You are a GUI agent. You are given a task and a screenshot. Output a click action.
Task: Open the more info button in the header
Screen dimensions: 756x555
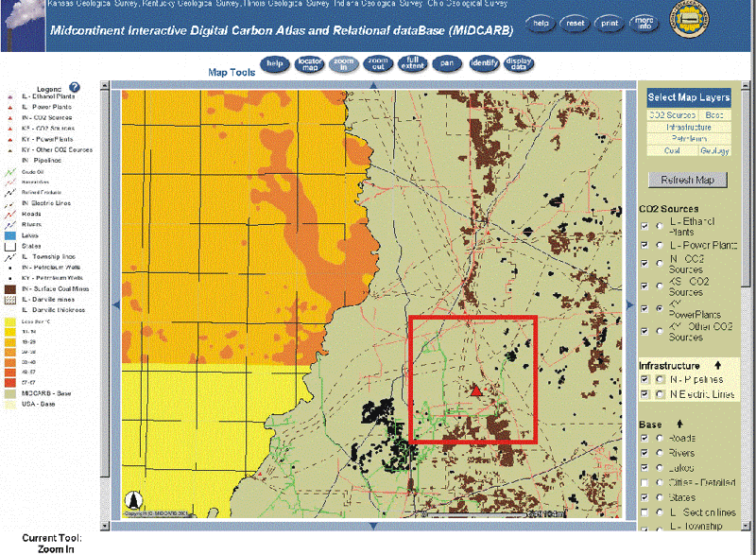click(644, 23)
